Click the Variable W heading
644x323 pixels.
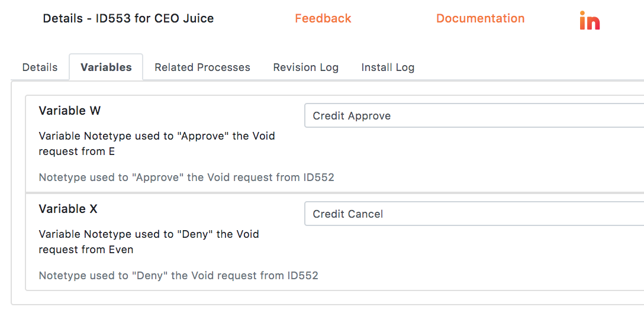[69, 111]
